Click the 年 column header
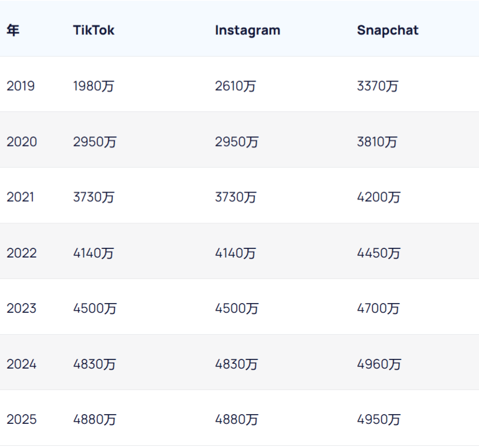Screen dimensions: 479x448 13,31
